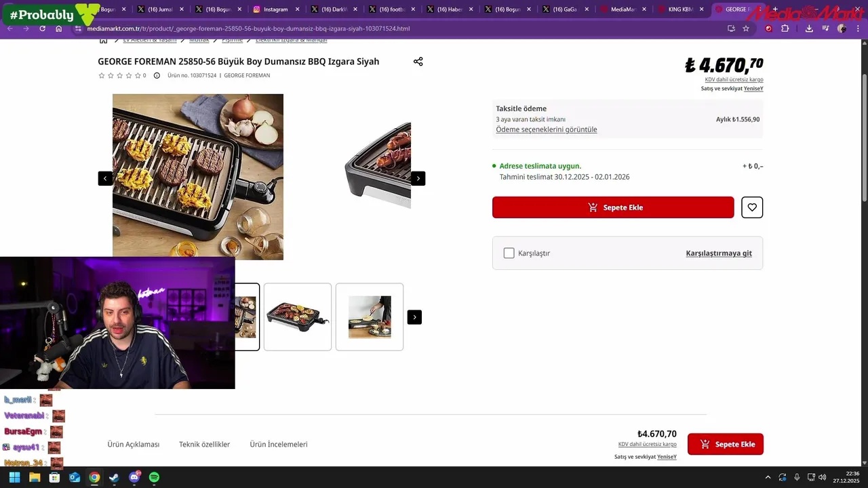Show previous product image with left arrow
The width and height of the screenshot is (868, 488).
[x=105, y=178]
